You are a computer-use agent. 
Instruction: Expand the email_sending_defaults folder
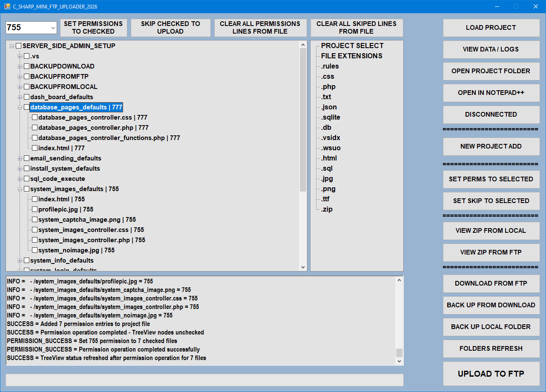click(20, 158)
